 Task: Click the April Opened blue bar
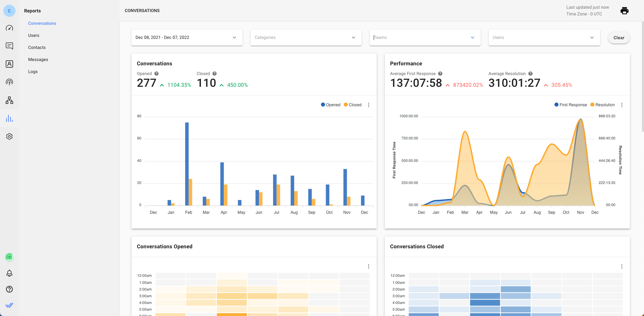coord(222,184)
